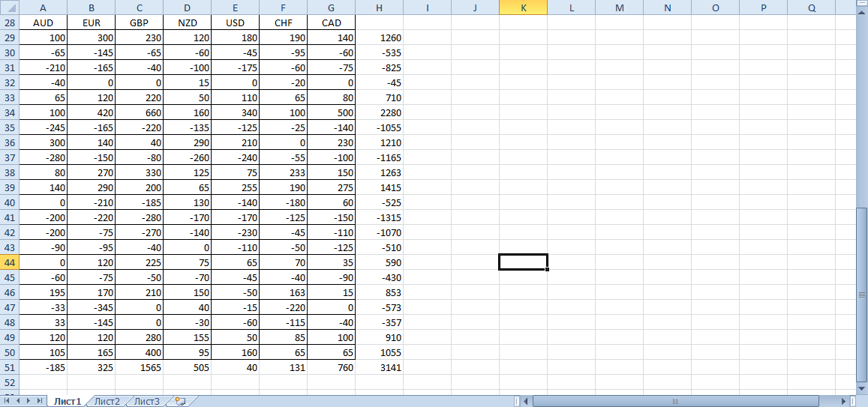The image size is (868, 407).
Task: Select cell with value 2280
Action: (379, 113)
